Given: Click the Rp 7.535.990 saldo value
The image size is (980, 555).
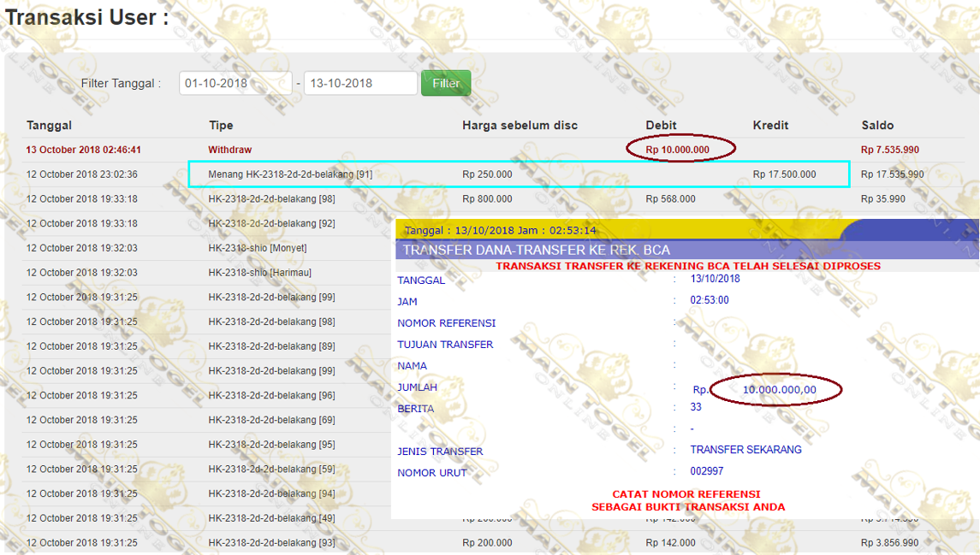Looking at the screenshot, I should click(890, 150).
